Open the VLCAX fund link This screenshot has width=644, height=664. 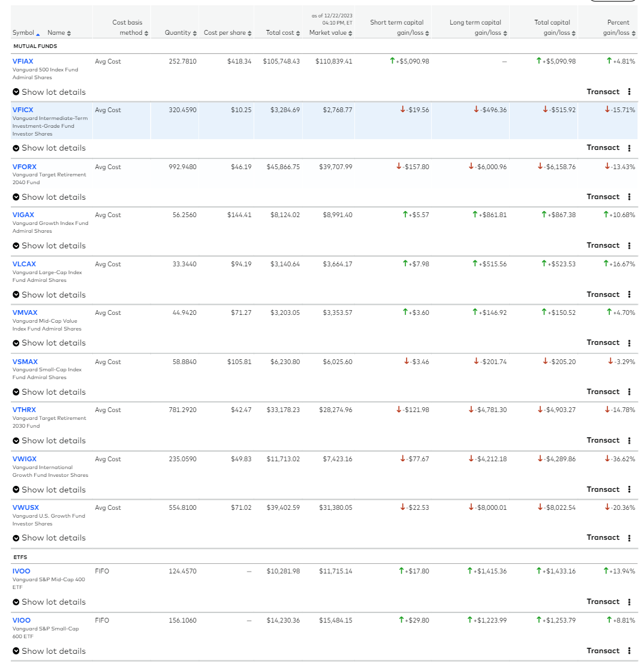click(24, 265)
